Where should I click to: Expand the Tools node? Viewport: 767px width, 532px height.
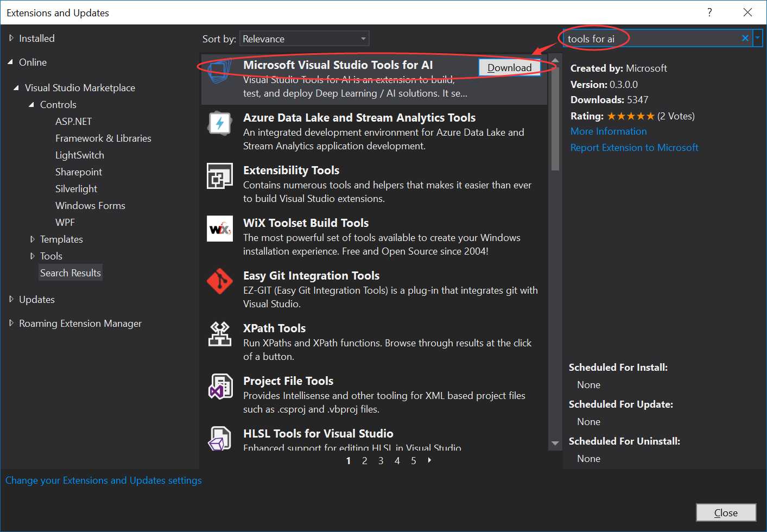click(33, 256)
